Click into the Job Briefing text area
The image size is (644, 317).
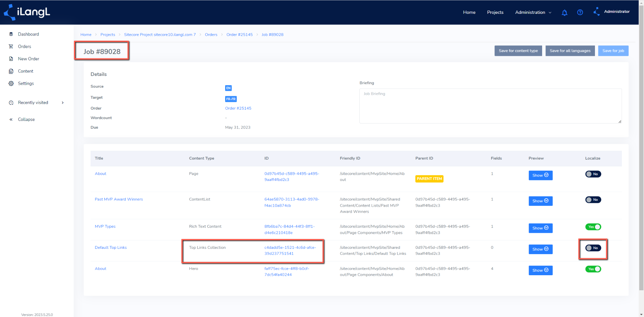491,106
